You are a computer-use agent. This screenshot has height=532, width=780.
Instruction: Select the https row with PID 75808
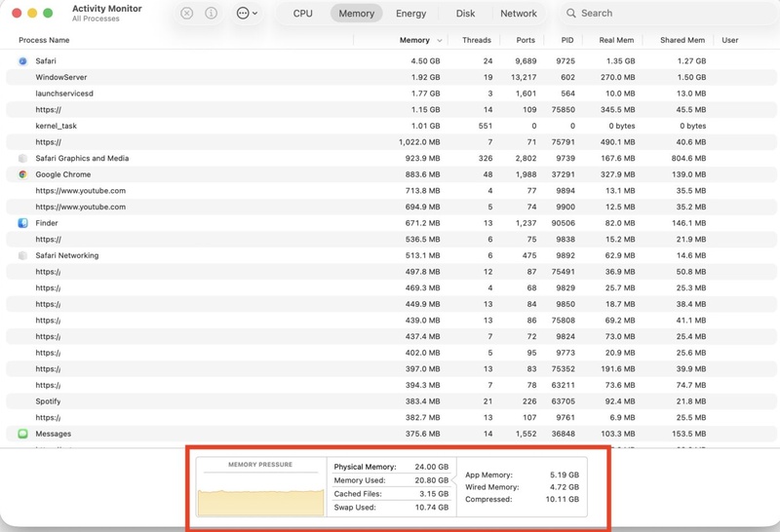[391, 321]
